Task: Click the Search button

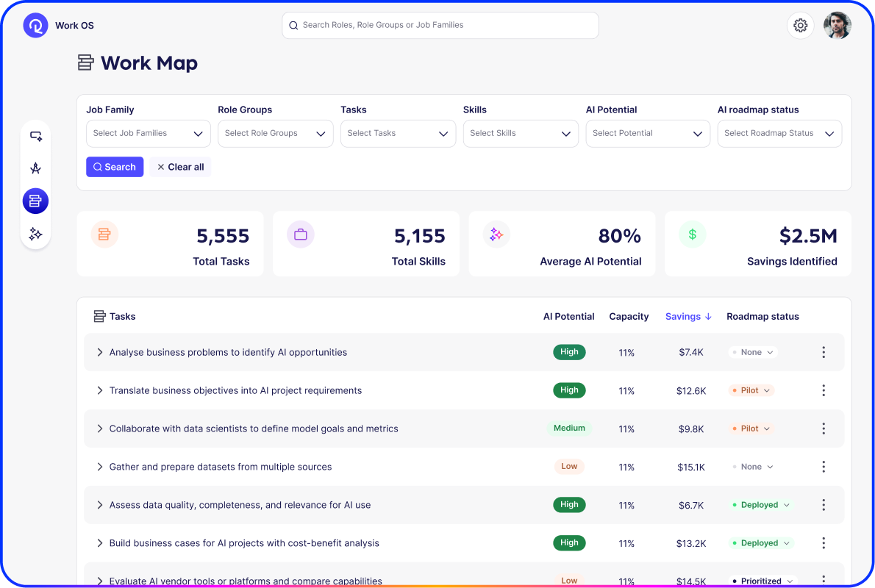Action: coord(115,167)
